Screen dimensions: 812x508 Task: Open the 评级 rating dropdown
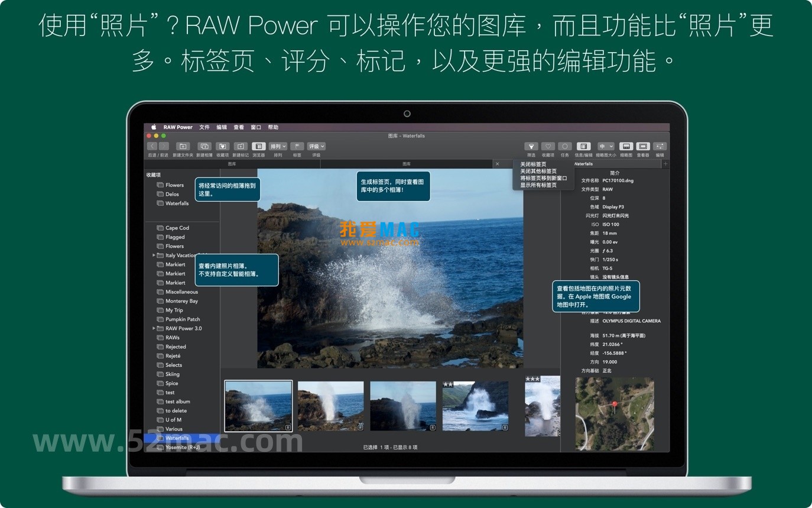316,146
